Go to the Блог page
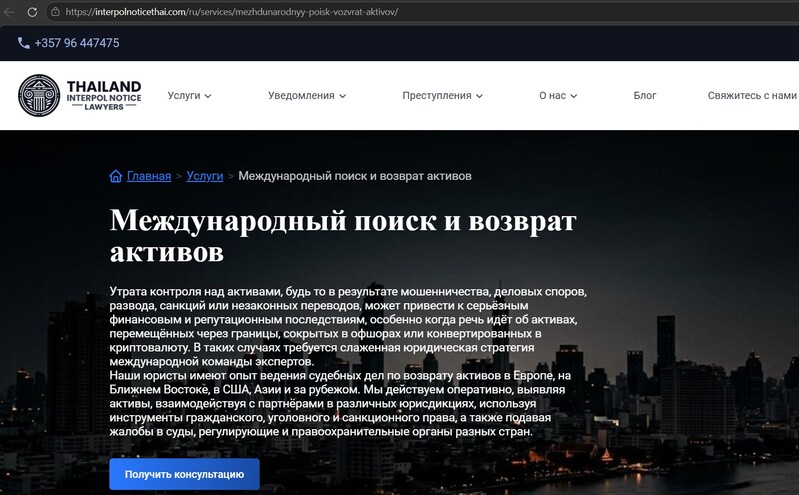 (645, 95)
